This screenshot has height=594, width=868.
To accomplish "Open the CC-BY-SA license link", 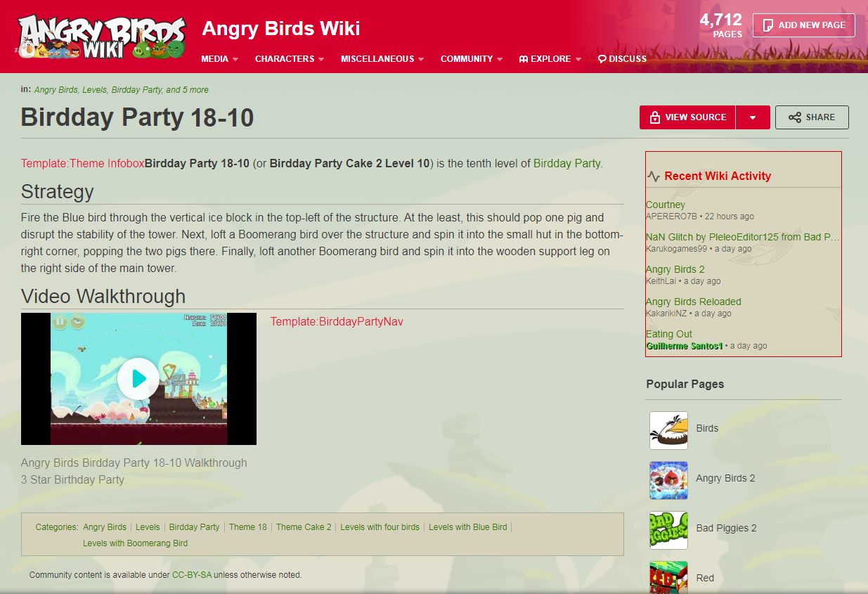I will [x=192, y=574].
